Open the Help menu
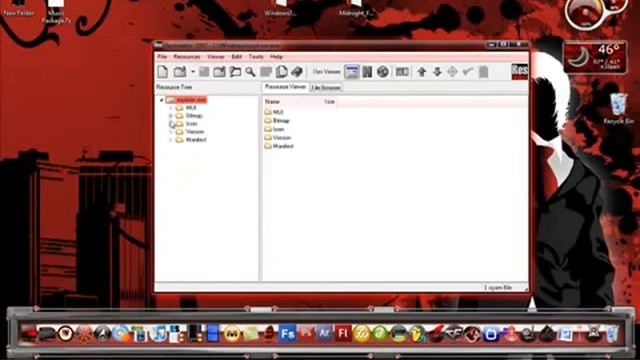Screen dimensions: 640x360 pos(276,57)
